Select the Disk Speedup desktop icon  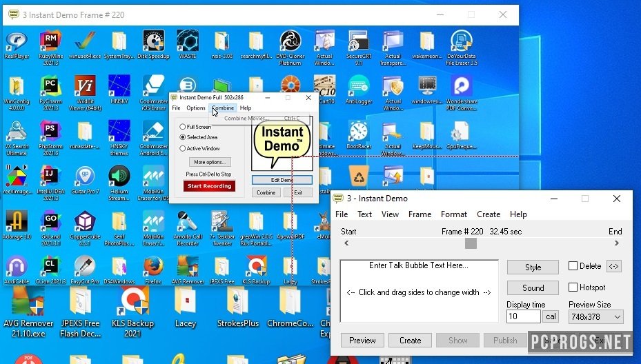[x=153, y=45]
